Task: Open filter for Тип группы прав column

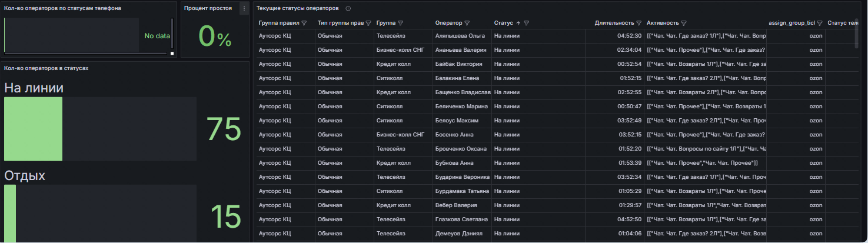Action: click(368, 23)
